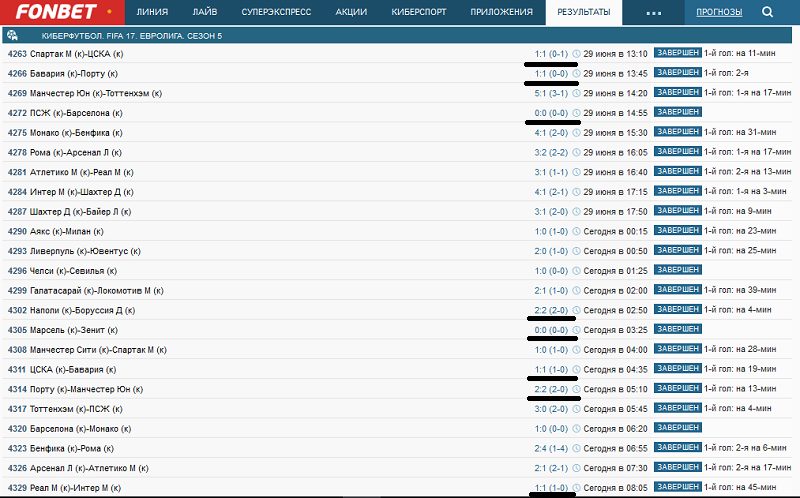
Task: Switch to the Лайв tab
Action: [205, 13]
